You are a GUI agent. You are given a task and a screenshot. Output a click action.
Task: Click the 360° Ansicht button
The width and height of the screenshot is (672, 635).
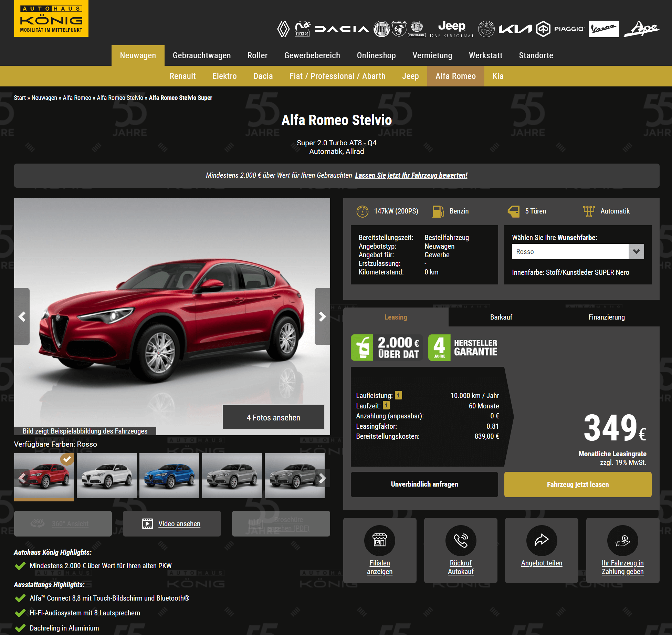pyautogui.click(x=63, y=524)
